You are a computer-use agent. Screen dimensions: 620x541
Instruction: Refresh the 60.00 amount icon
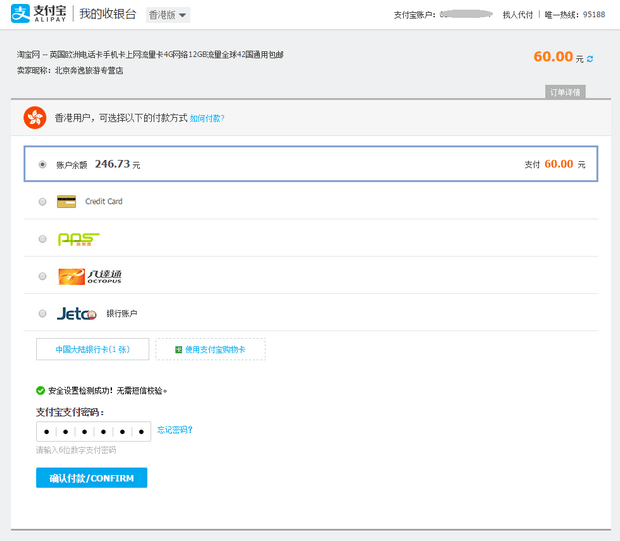[590, 59]
